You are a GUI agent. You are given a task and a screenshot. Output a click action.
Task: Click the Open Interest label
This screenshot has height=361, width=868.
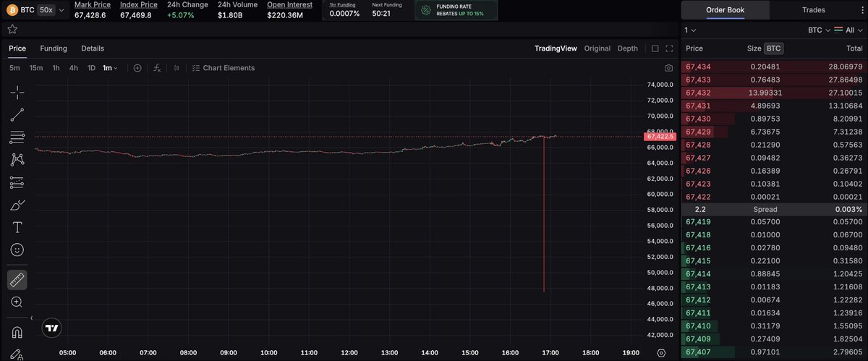(x=290, y=4)
